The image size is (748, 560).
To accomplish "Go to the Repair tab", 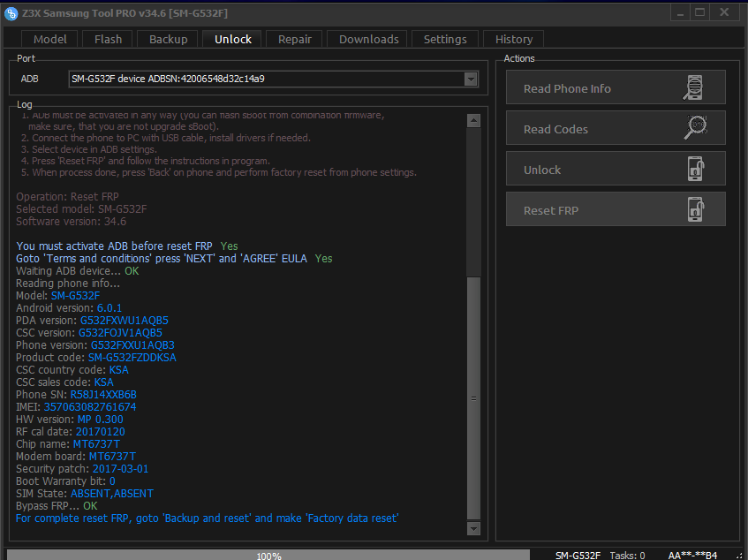I will pos(294,39).
